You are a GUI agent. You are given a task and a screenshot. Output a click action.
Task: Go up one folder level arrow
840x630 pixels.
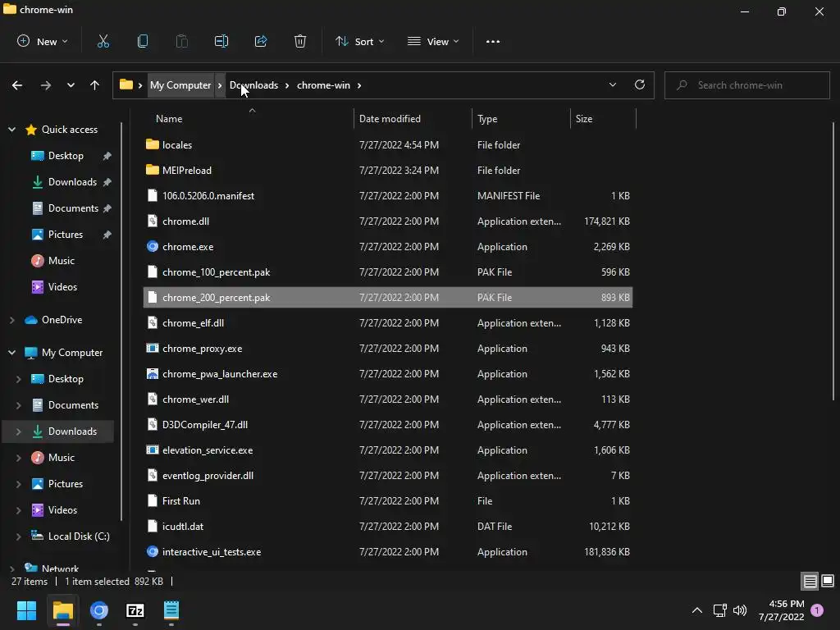tap(95, 85)
